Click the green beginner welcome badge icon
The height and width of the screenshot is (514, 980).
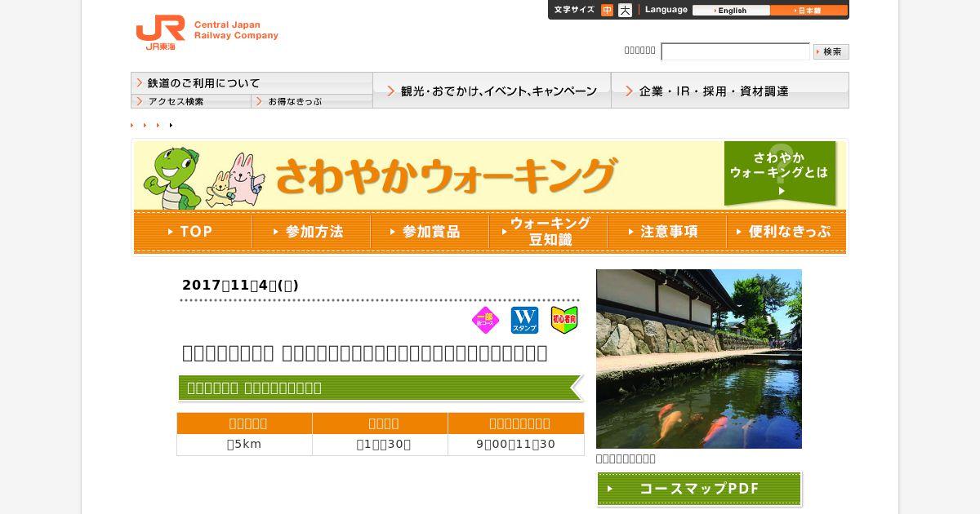[x=564, y=320]
